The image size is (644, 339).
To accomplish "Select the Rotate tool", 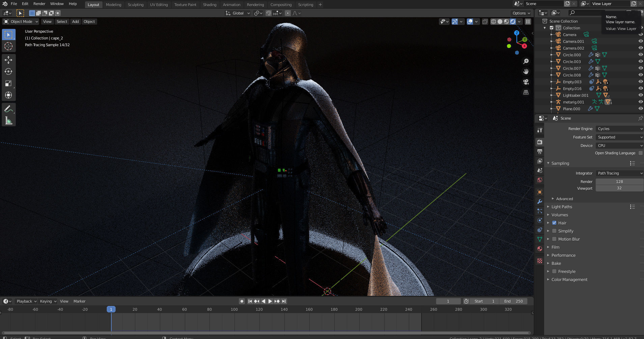I will [9, 71].
